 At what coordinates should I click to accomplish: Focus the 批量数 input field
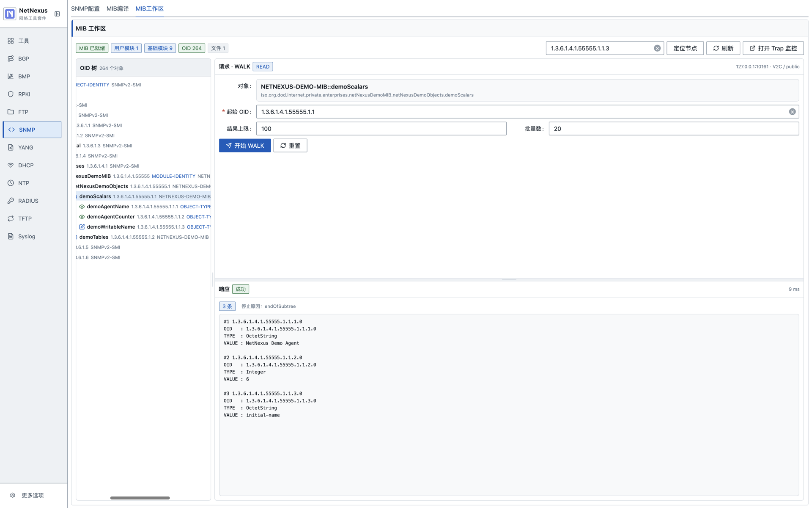[x=673, y=129]
